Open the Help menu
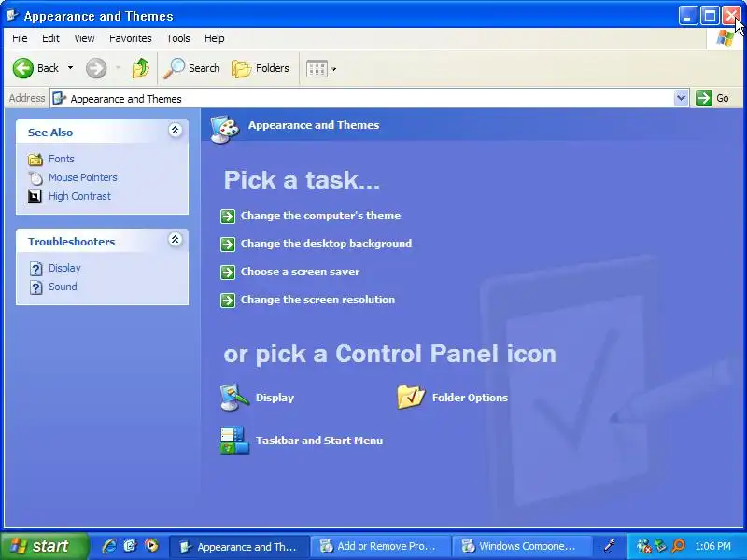Viewport: 747px width, 560px height. (215, 38)
